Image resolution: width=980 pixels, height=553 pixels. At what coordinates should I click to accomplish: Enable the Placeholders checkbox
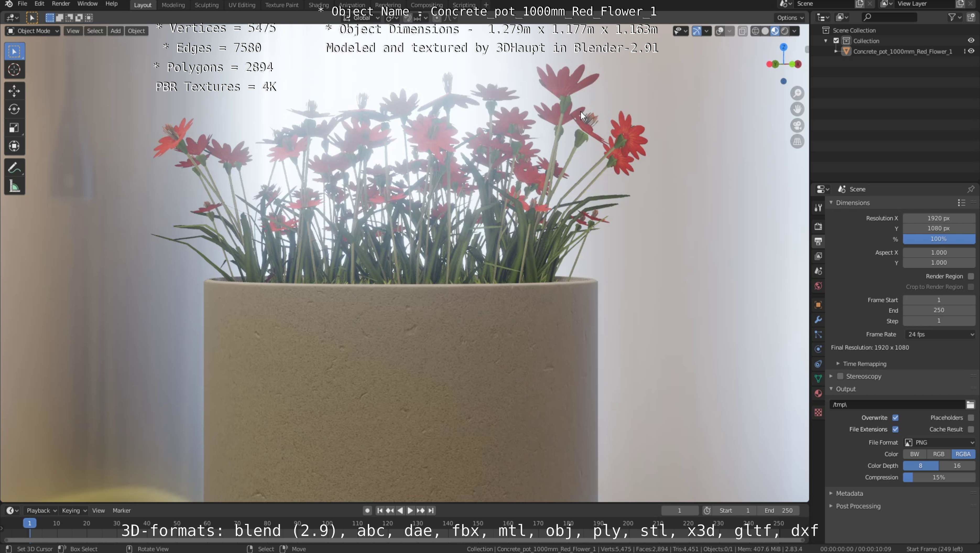pos(971,418)
